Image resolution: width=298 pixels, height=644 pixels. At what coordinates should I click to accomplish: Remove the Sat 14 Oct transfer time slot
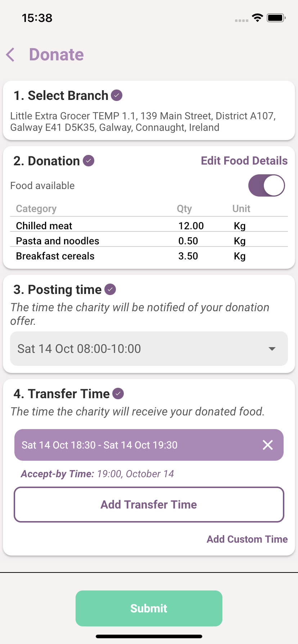point(268,445)
